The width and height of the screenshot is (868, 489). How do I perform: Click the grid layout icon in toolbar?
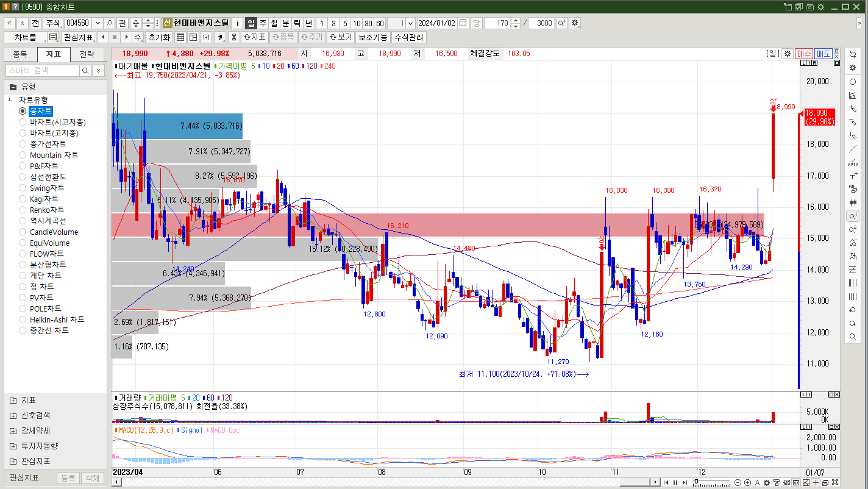tap(180, 37)
